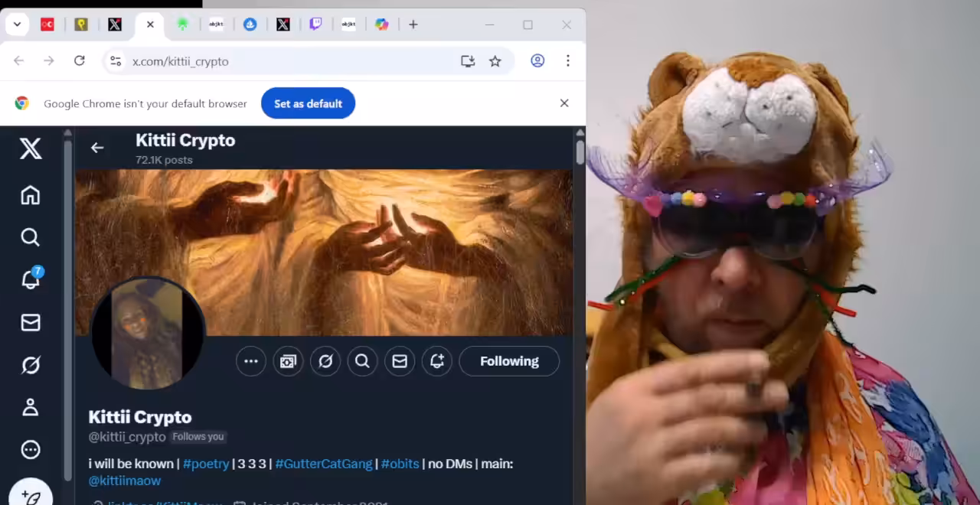Click Following button on profile
This screenshot has height=505, width=980.
509,361
